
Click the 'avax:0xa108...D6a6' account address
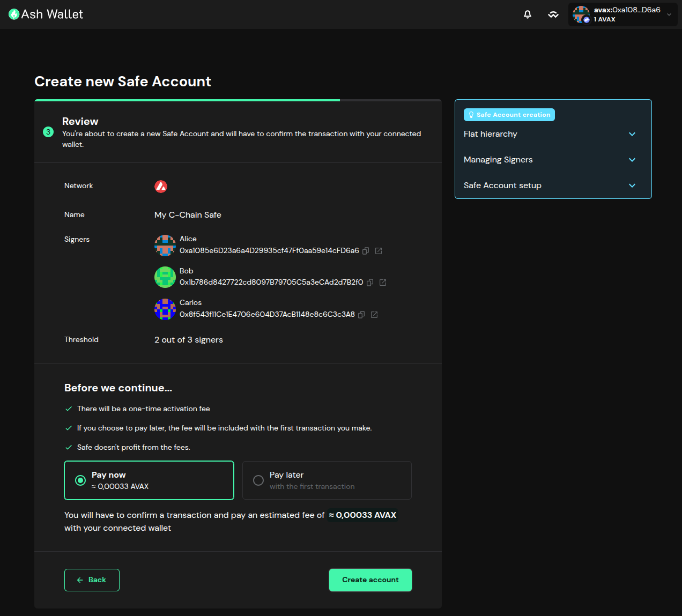tap(627, 10)
